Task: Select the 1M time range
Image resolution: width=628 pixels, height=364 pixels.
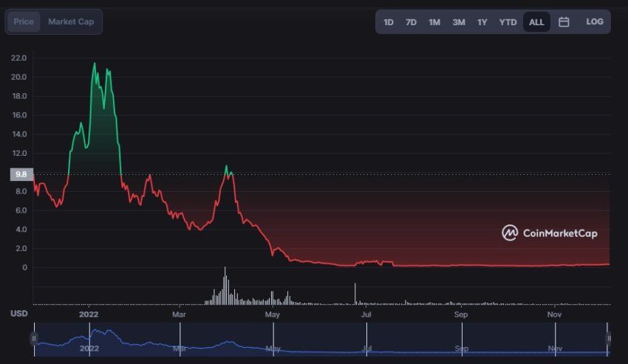Action: tap(434, 22)
